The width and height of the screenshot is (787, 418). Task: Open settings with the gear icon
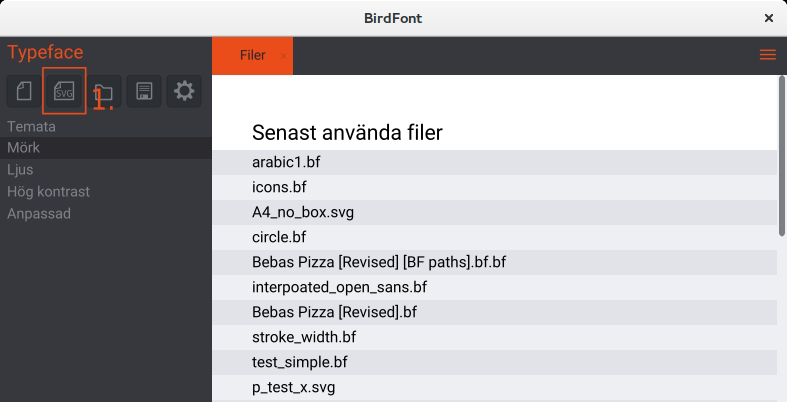pos(184,92)
